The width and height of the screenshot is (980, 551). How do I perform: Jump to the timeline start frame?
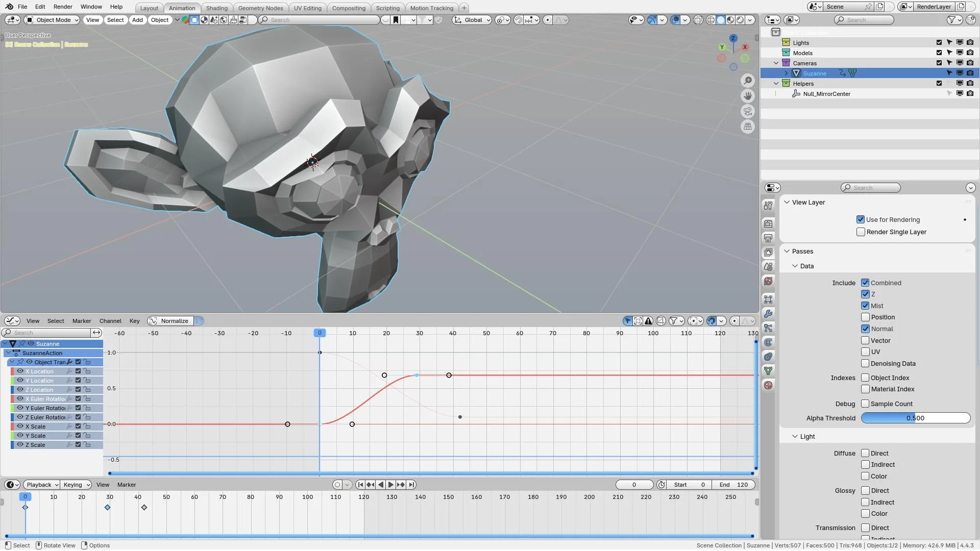click(360, 485)
